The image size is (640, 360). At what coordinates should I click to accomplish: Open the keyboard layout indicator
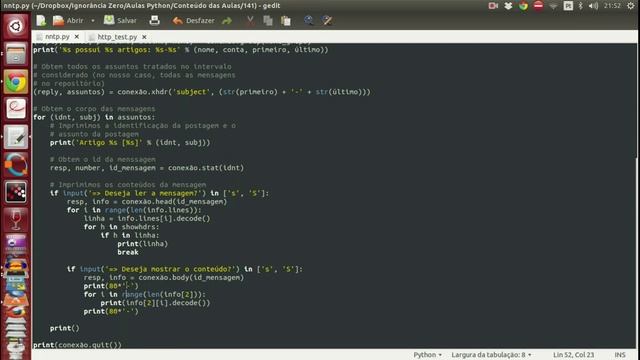pos(568,6)
